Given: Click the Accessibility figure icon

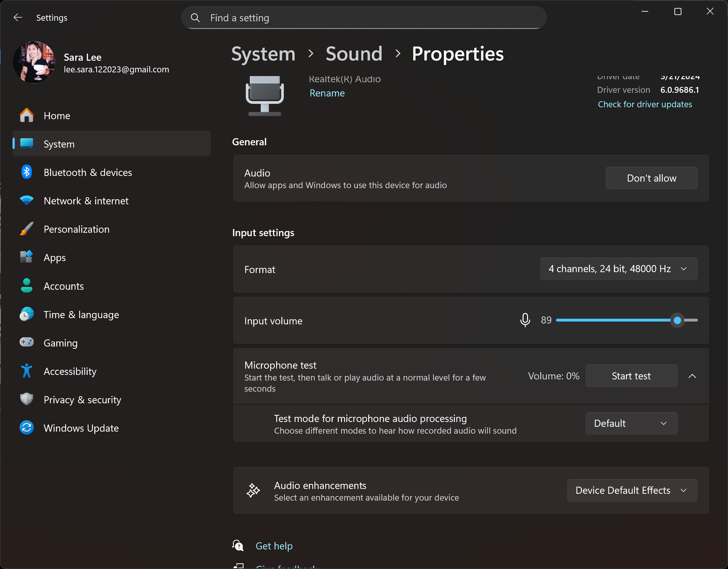Looking at the screenshot, I should pos(26,371).
